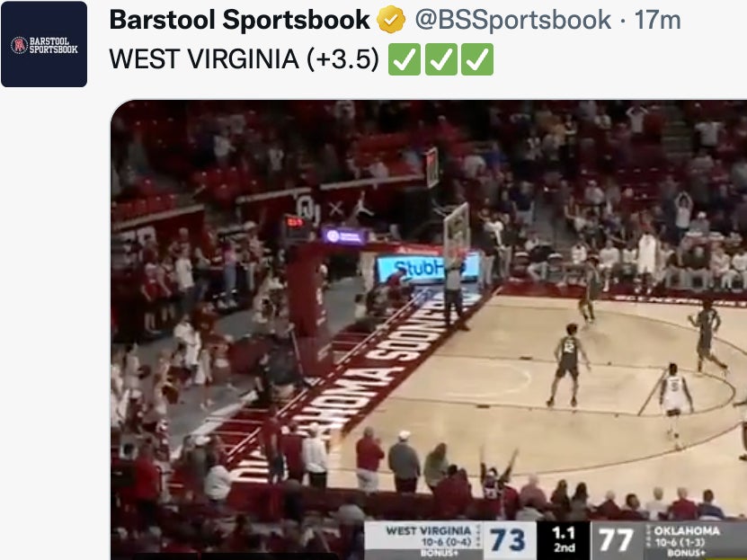Open the tweet via 17m timestamp

[657, 20]
